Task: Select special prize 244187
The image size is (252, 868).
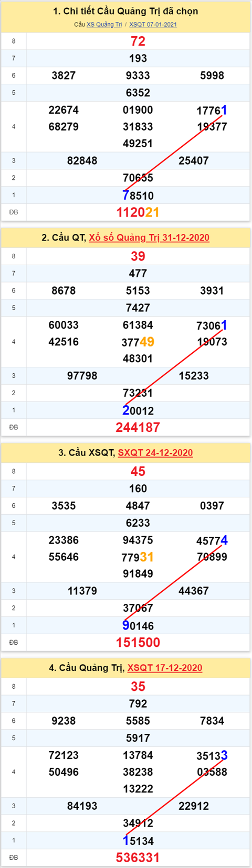Action: tap(138, 427)
